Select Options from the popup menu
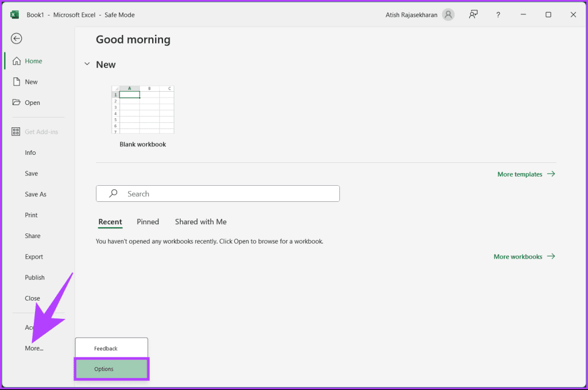 point(112,369)
